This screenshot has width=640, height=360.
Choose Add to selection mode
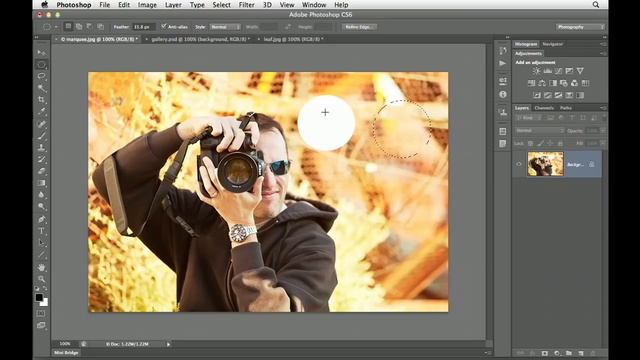[79, 27]
